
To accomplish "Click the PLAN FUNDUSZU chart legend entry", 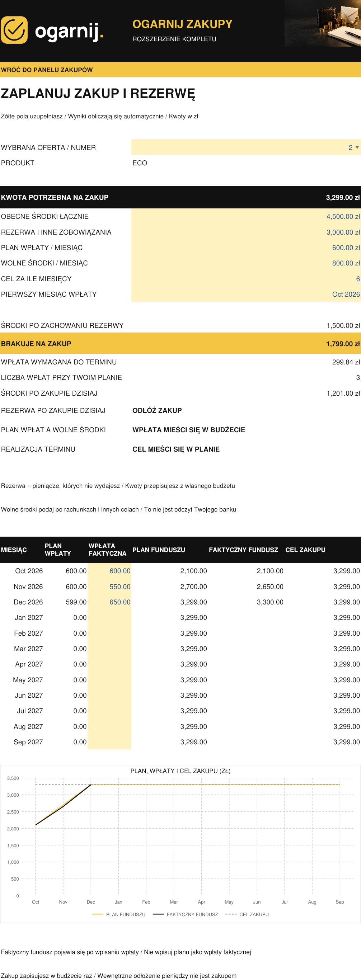I will coord(119,915).
